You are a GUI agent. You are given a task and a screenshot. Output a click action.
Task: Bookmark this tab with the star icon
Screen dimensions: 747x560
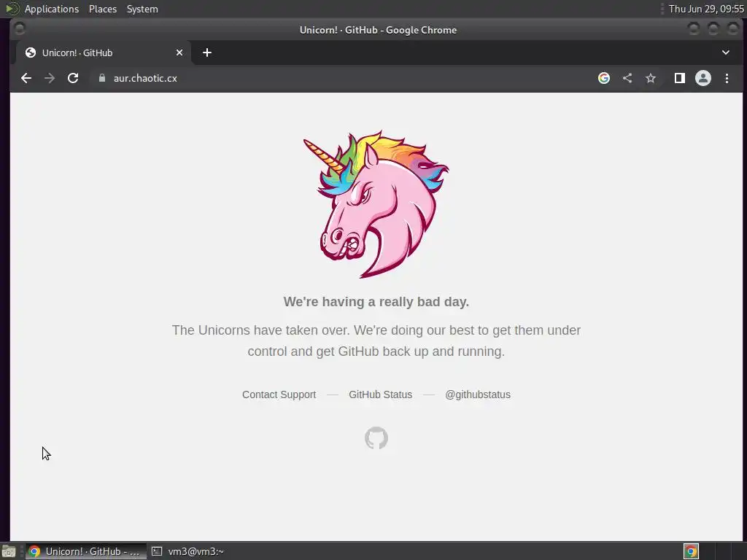pos(651,78)
